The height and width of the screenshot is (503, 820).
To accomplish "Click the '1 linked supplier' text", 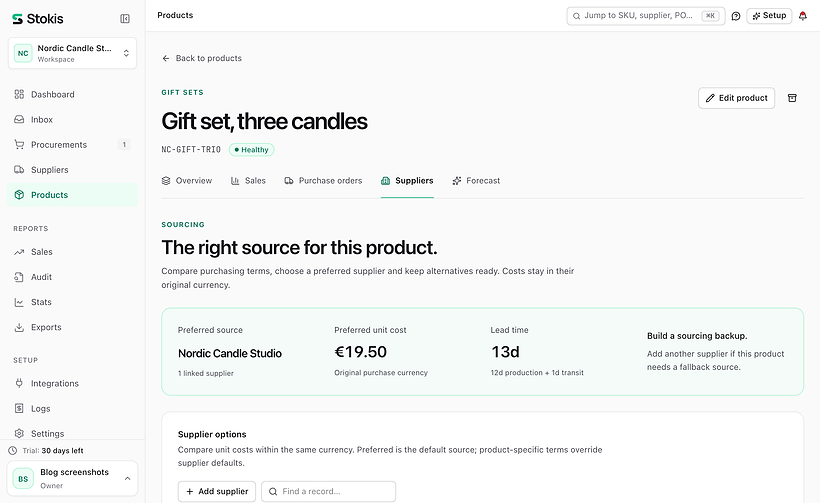I will pos(206,373).
